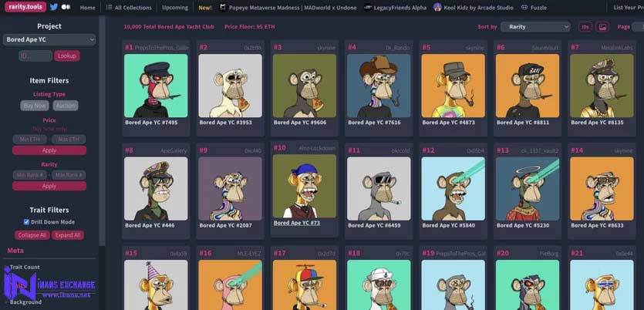Viewport: 644px width, 310px height.
Task: Click owner name MLE-EYEZ on card #16
Action: pos(249,254)
